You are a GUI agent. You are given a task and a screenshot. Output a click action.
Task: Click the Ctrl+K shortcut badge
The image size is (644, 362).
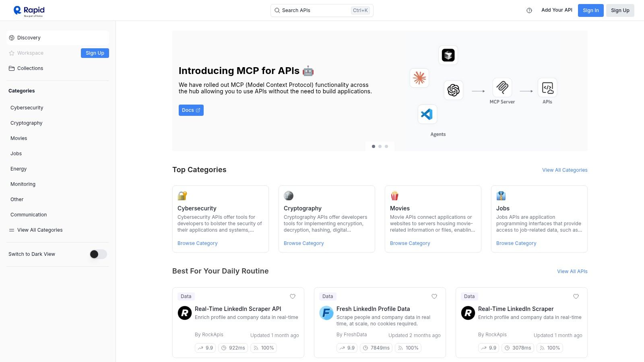(x=360, y=10)
